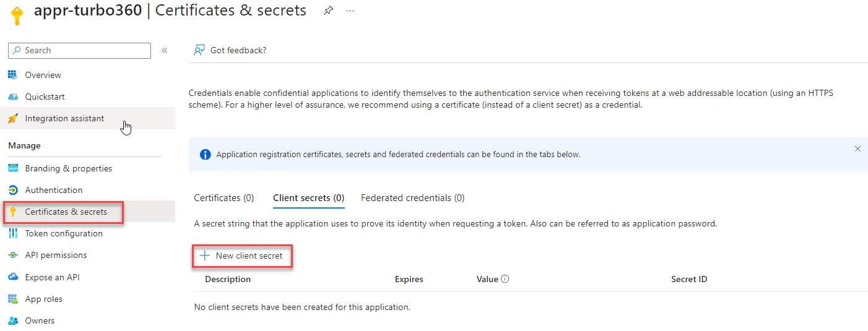The height and width of the screenshot is (331, 868).
Task: Click the Token configuration icon
Action: coord(12,233)
